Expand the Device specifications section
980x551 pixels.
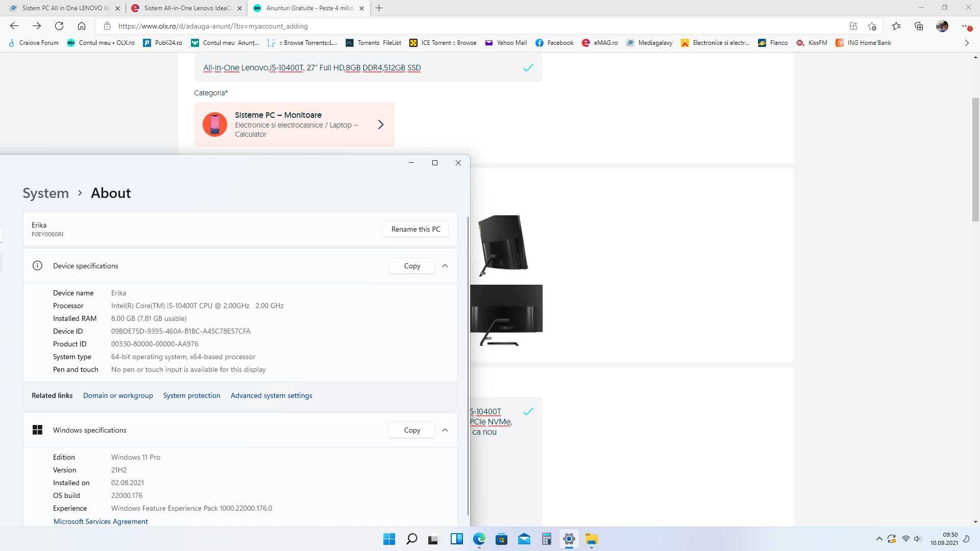point(445,266)
